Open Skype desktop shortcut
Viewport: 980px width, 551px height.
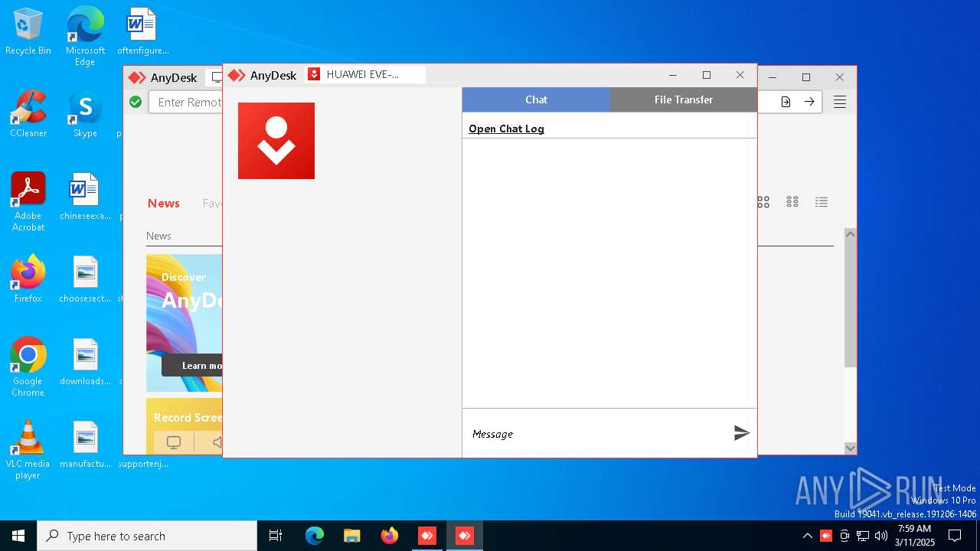pos(85,114)
